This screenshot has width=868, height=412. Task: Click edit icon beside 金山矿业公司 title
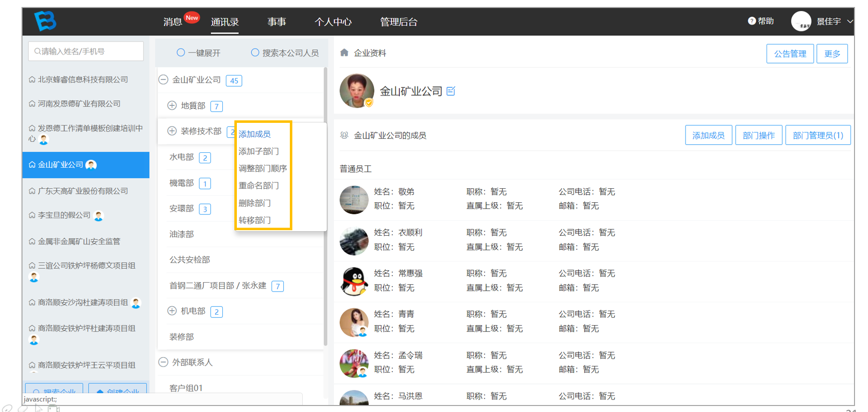[x=451, y=91]
